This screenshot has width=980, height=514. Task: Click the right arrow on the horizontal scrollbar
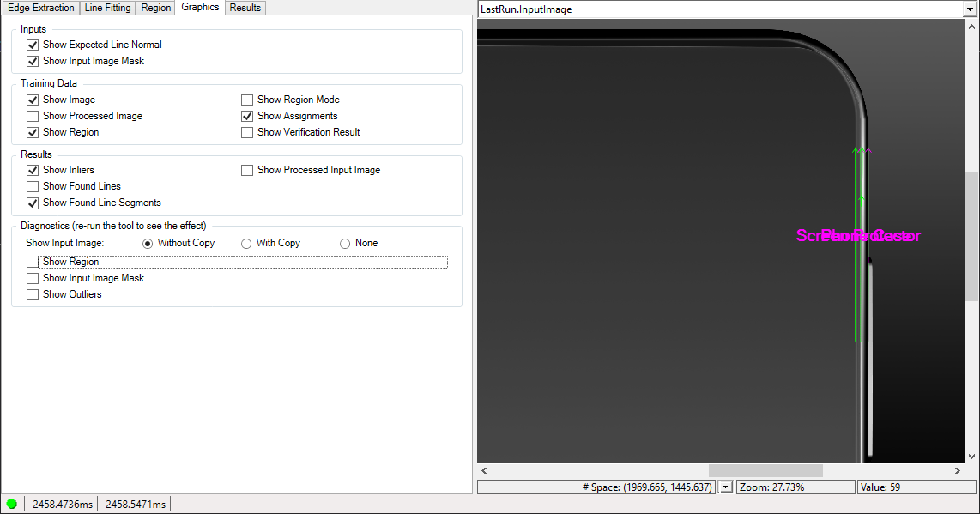click(958, 470)
